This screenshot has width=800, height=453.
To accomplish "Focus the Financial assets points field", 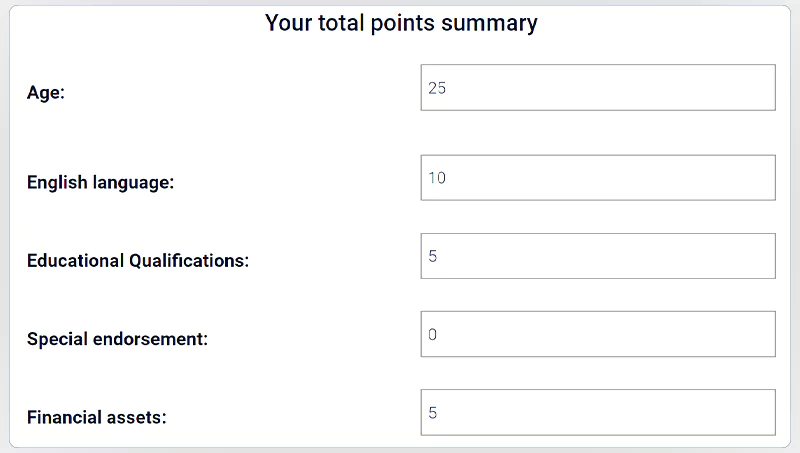I will (598, 412).
